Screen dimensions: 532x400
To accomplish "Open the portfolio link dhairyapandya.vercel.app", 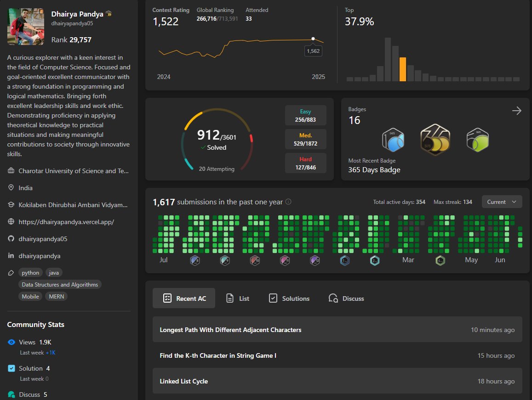I will (x=66, y=222).
